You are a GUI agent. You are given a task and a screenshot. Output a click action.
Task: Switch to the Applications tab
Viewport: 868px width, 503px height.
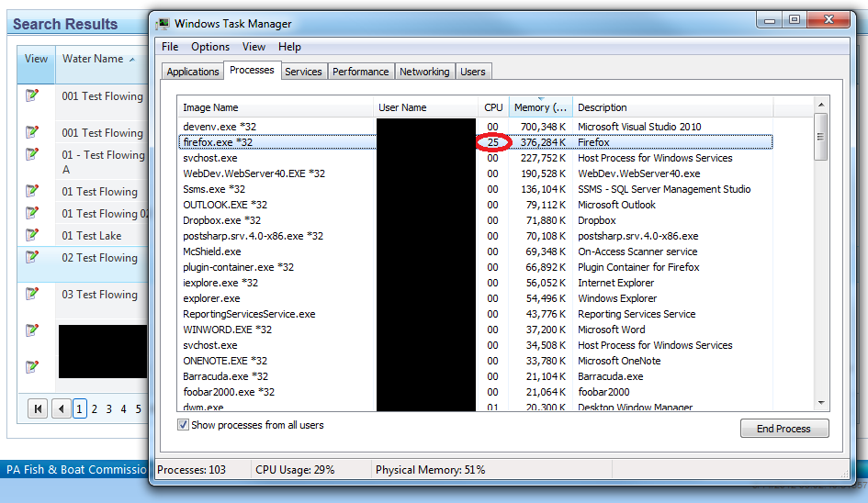(193, 72)
